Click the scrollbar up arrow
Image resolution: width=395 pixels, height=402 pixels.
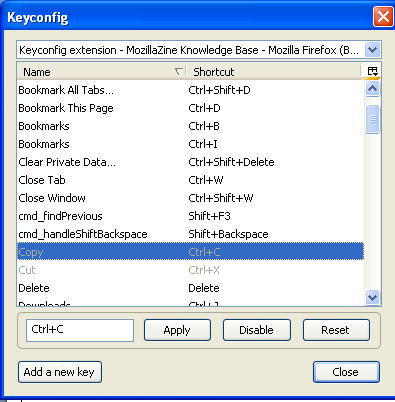tap(372, 89)
